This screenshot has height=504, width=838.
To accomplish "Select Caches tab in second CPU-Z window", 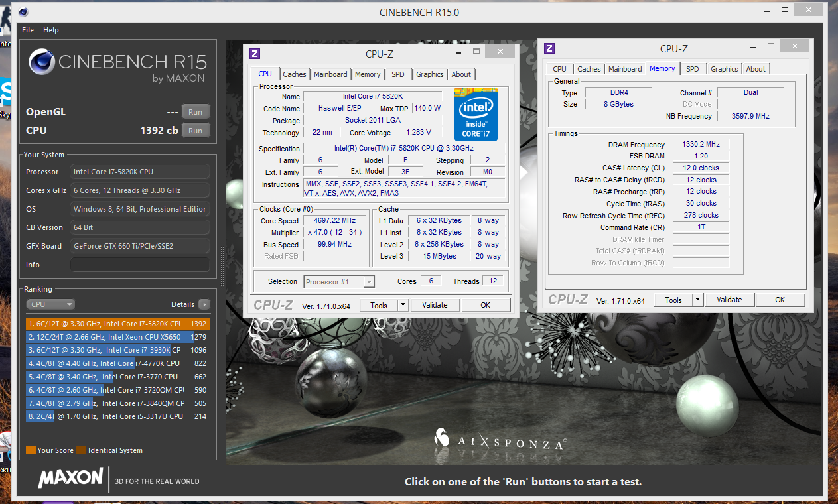I will [589, 69].
